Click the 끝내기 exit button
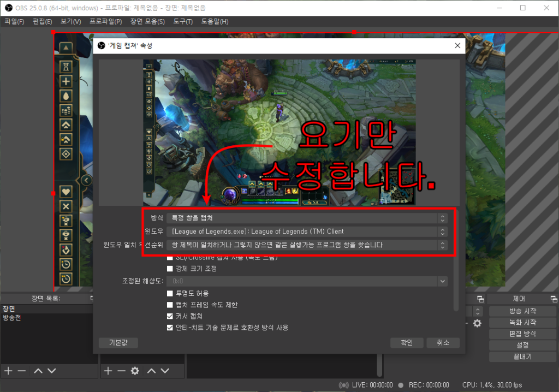 (x=522, y=357)
